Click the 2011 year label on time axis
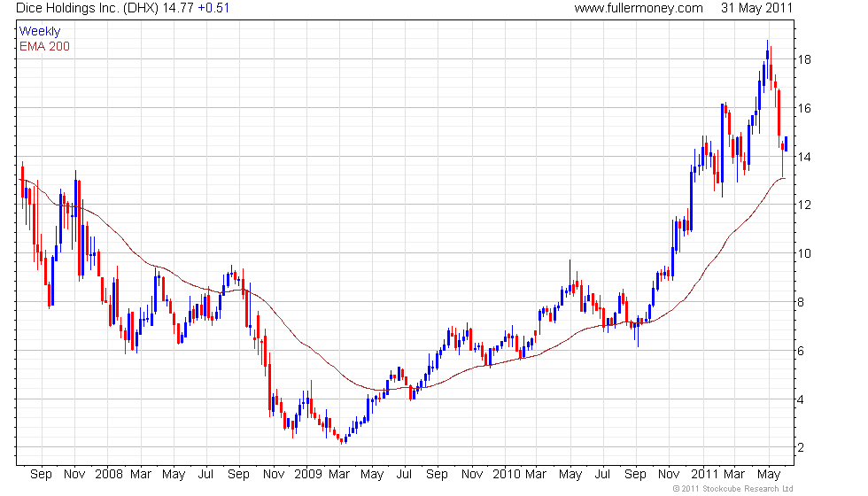Image resolution: width=868 pixels, height=496 pixels. tap(705, 475)
